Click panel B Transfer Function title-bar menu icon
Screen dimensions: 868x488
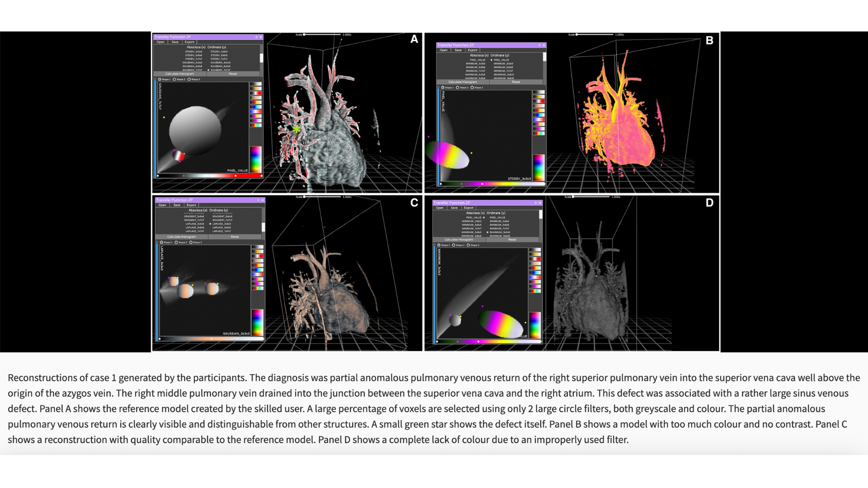click(539, 45)
